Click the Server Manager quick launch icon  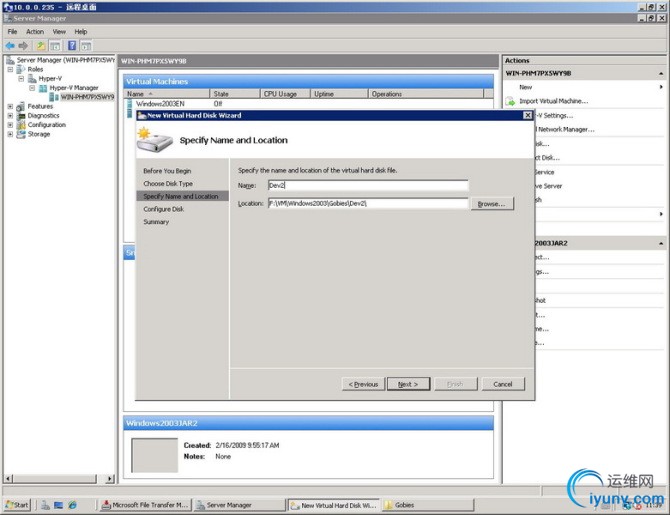(x=45, y=505)
